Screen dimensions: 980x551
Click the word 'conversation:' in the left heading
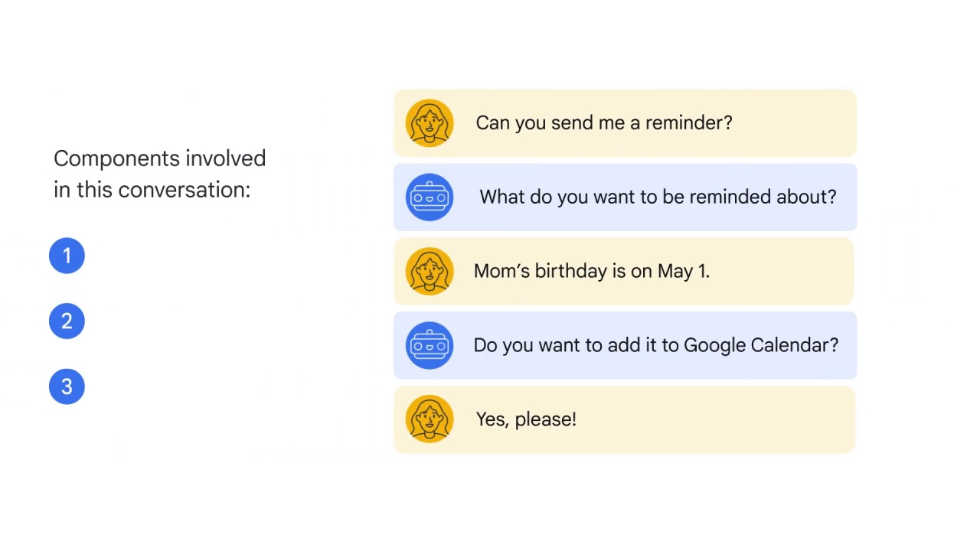point(184,190)
